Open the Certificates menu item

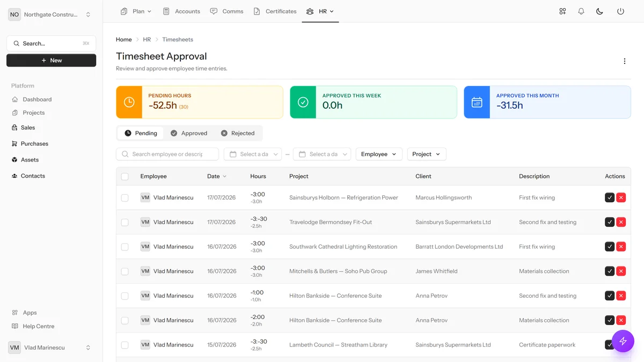coord(275,11)
